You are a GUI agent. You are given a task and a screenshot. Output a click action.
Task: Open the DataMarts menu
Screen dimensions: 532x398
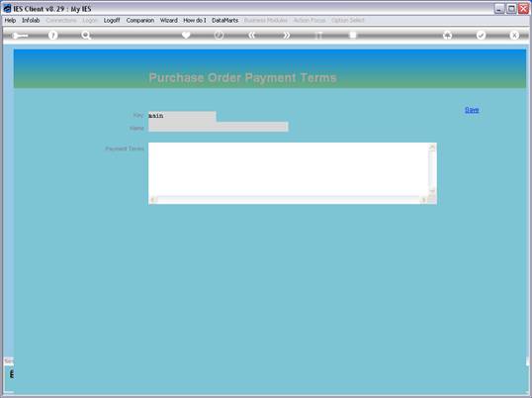tap(224, 21)
